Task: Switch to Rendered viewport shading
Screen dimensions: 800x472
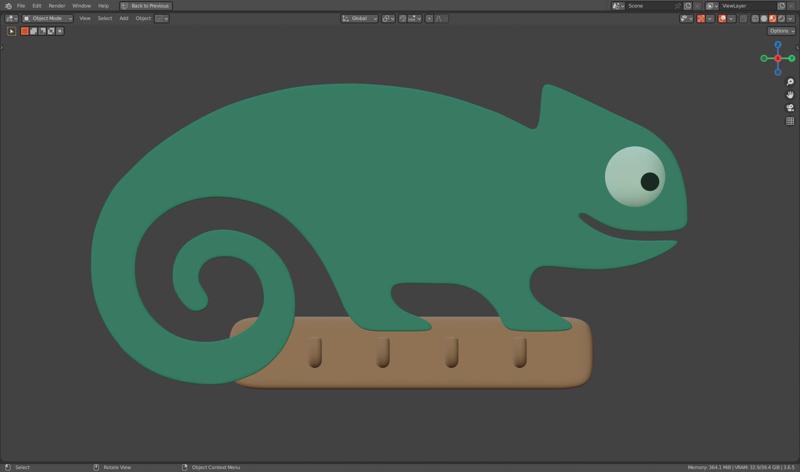Action: pos(781,18)
